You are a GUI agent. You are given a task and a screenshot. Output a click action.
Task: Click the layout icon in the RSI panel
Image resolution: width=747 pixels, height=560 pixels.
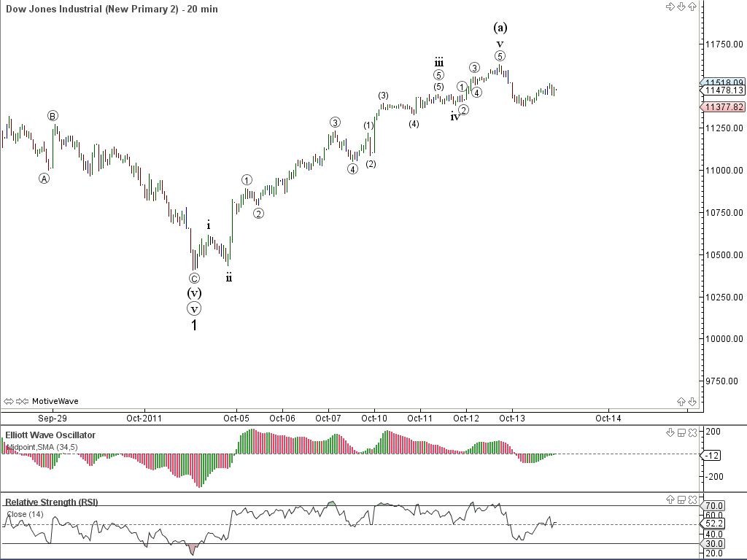click(681, 499)
